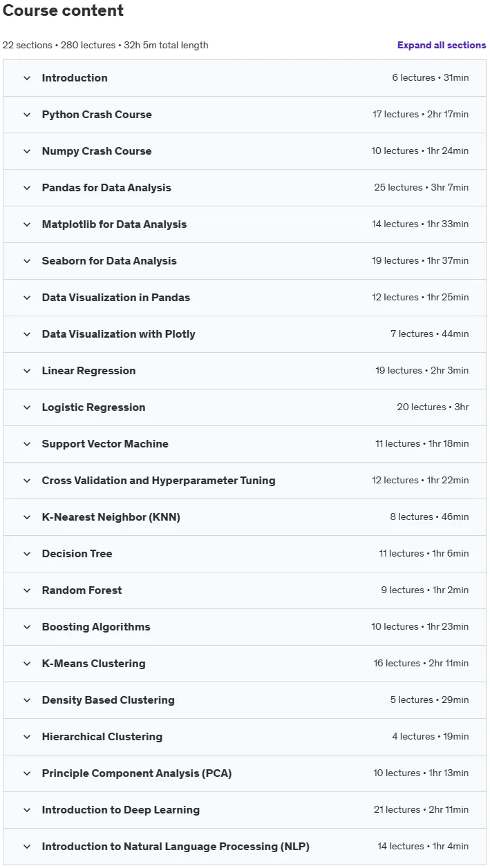490x868 pixels.
Task: Expand the Logistic Regression section
Action: (245, 407)
